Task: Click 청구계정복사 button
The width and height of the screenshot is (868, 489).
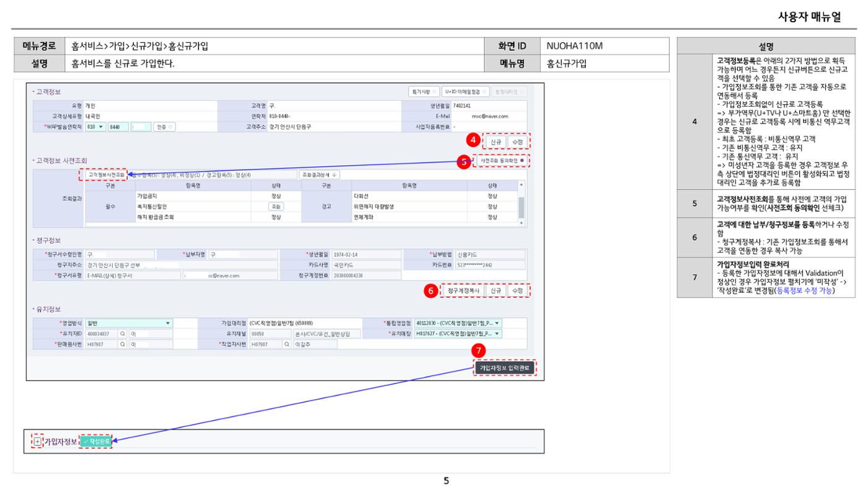Action: pos(463,290)
